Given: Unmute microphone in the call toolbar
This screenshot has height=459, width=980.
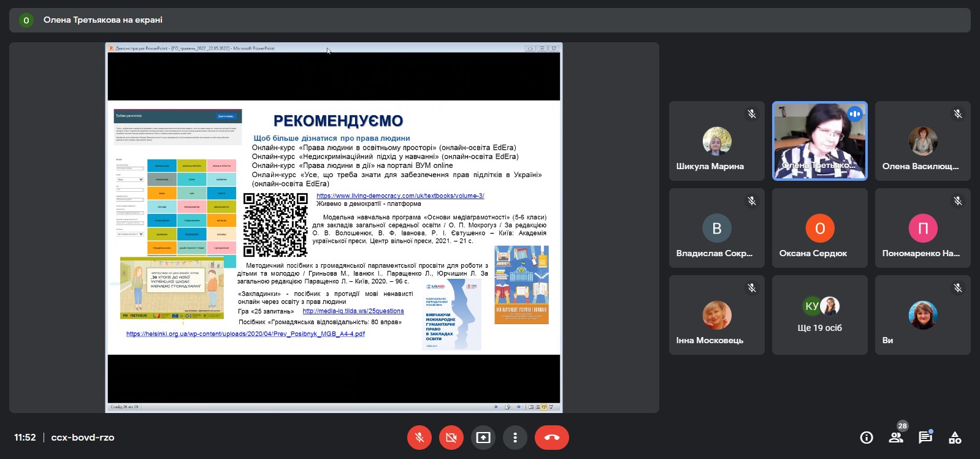Looking at the screenshot, I should 419,438.
